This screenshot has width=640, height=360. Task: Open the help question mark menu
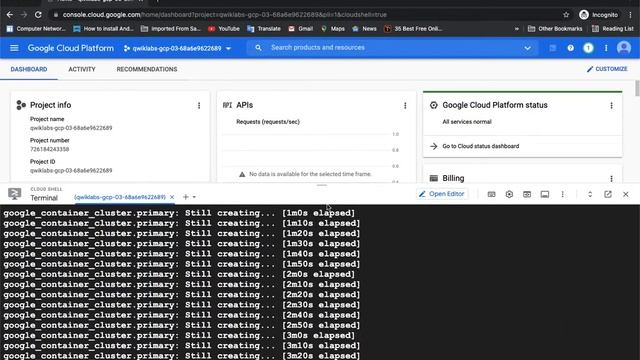[x=570, y=48]
